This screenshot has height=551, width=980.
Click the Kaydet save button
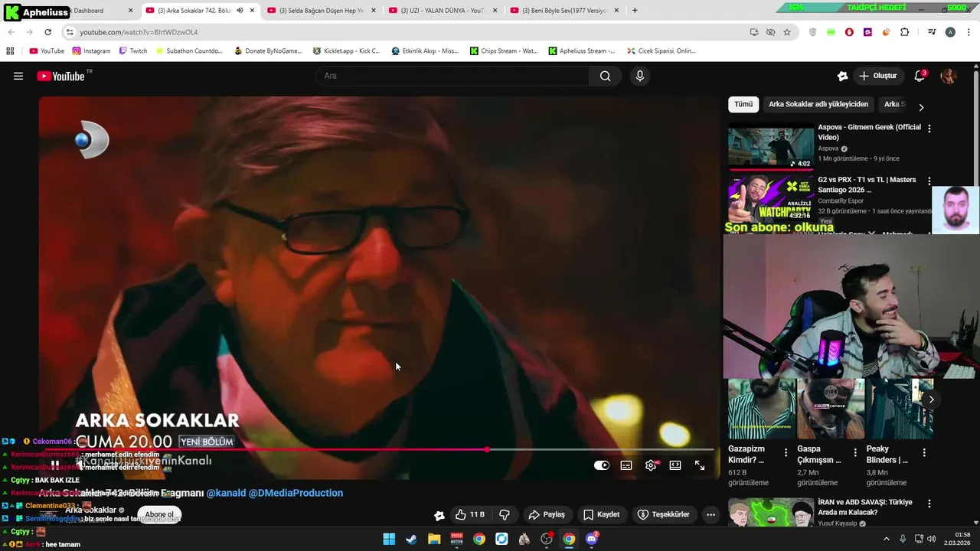(602, 514)
